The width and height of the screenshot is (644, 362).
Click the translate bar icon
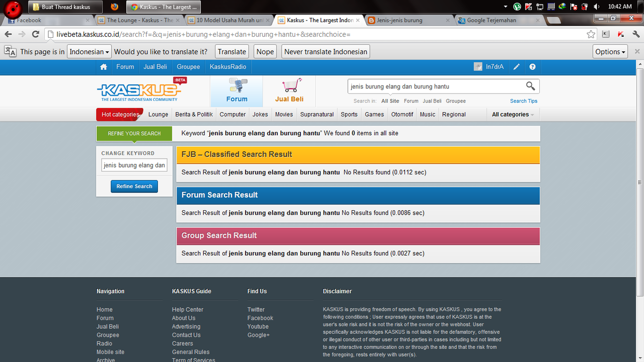tap(10, 51)
